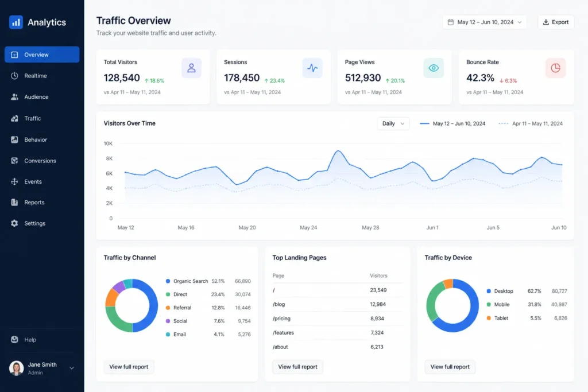Click the 66,890 Organic Search count
This screenshot has width=588, height=392.
[243, 281]
